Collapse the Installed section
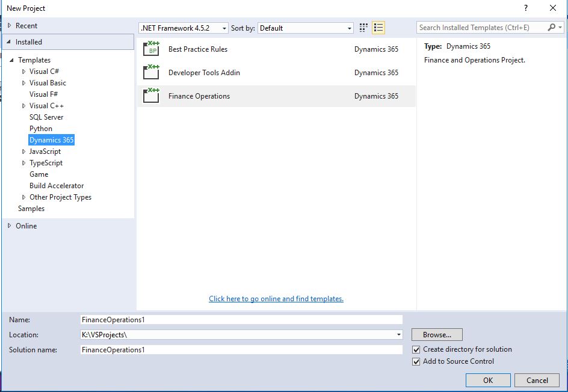The height and width of the screenshot is (392, 568). pos(8,42)
